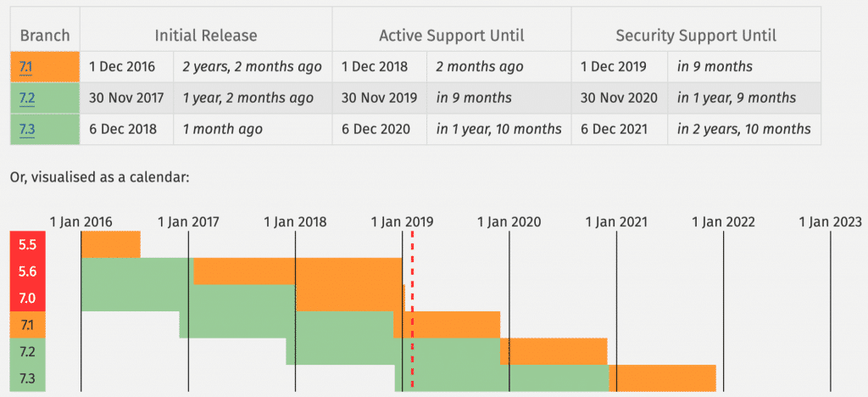This screenshot has width=868, height=397.
Task: Click the 1 Dec 2016 release date cell
Action: 122,67
